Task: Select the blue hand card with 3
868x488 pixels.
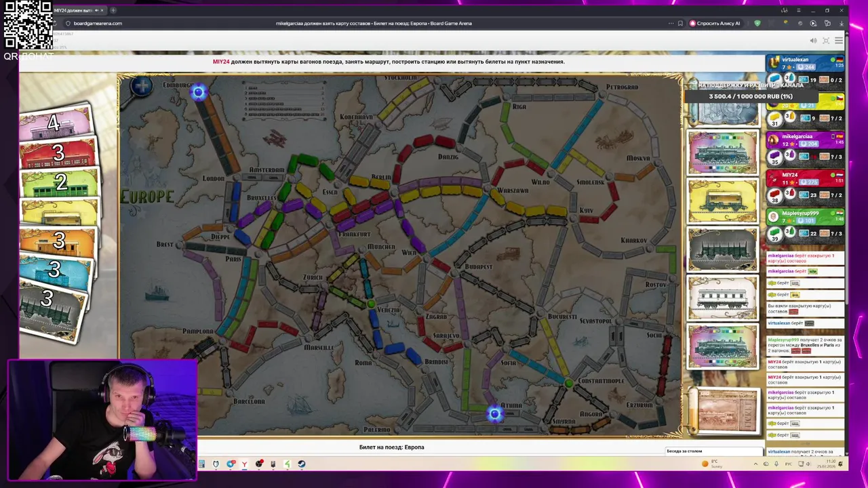Action: [56, 270]
